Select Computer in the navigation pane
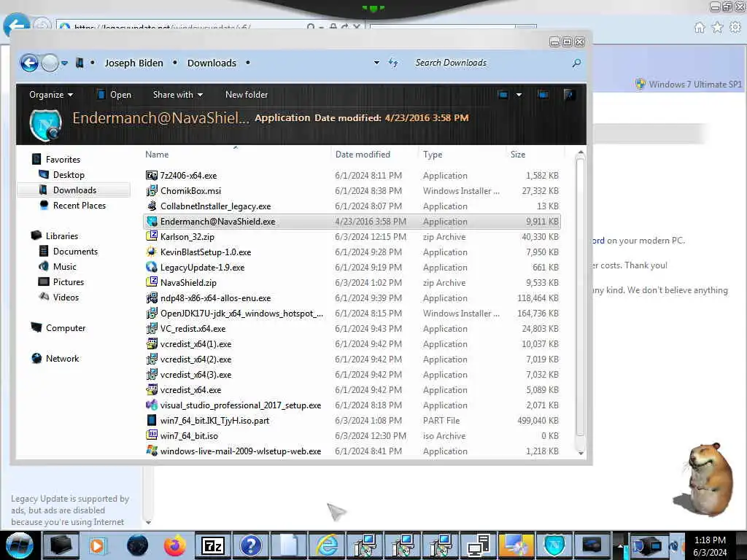The image size is (747, 560). 65,327
